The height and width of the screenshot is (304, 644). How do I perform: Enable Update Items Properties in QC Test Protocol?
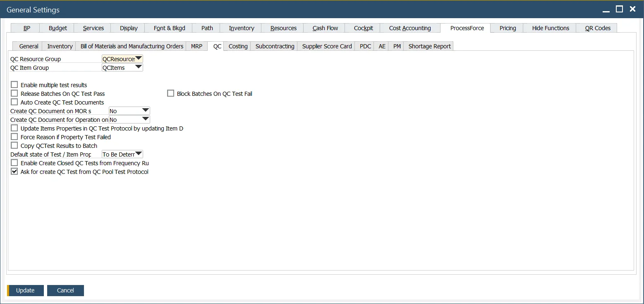click(14, 128)
